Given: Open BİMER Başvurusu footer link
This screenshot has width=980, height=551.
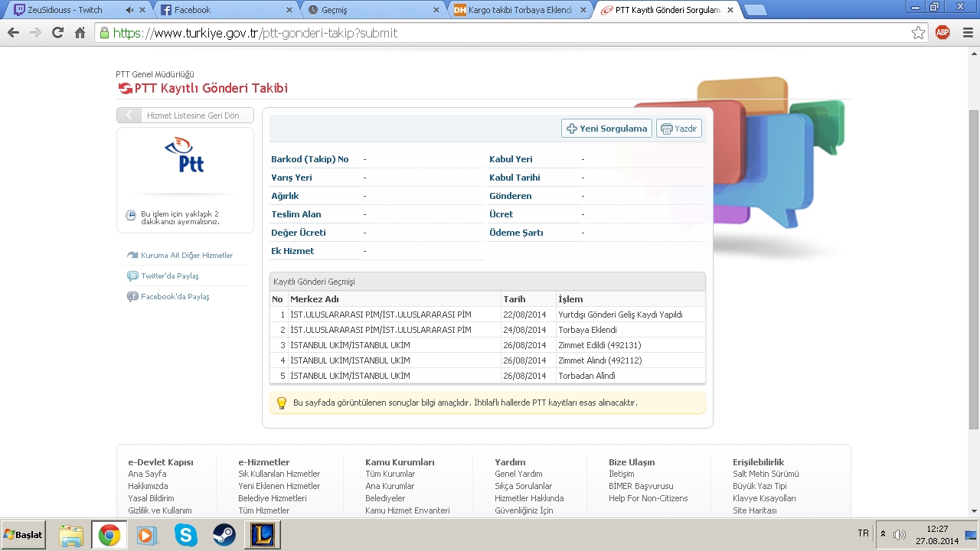Looking at the screenshot, I should click(x=641, y=486).
